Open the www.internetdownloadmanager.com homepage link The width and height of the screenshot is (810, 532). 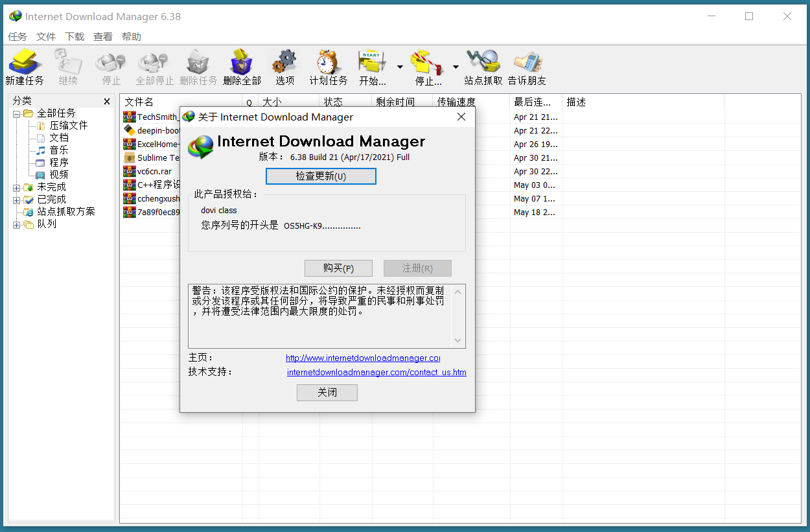click(363, 358)
